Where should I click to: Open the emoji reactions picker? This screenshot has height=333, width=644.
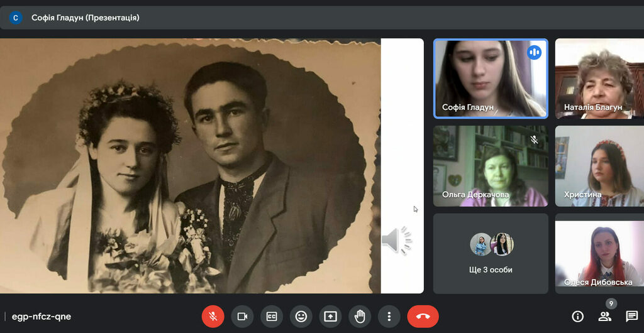(301, 316)
